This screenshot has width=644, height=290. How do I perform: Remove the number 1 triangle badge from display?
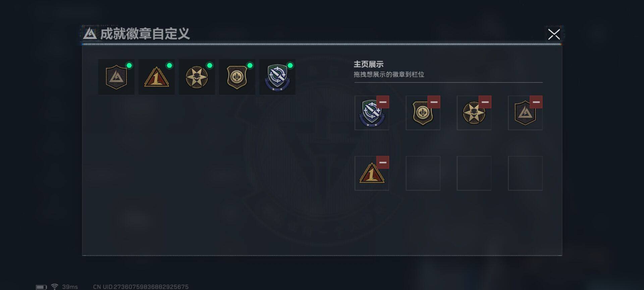pos(383,162)
